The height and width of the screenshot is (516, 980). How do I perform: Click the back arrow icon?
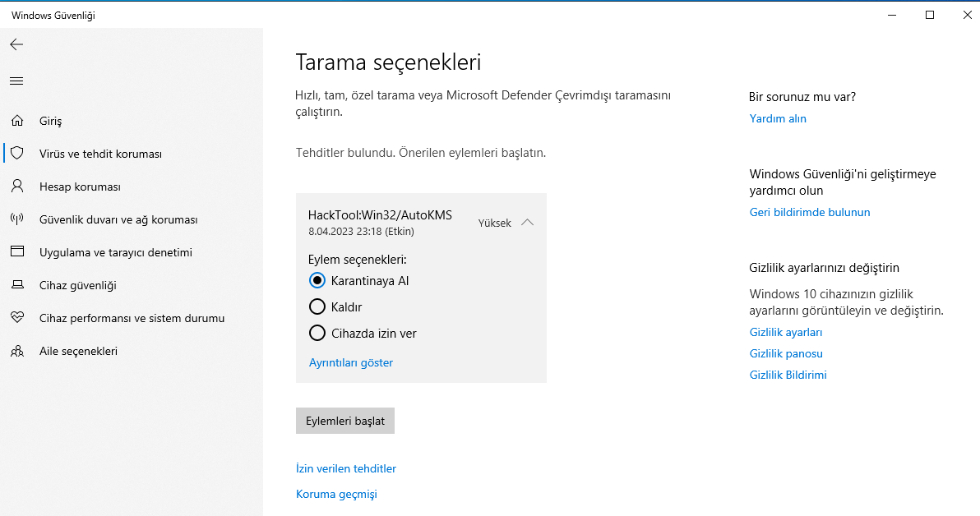point(17,44)
